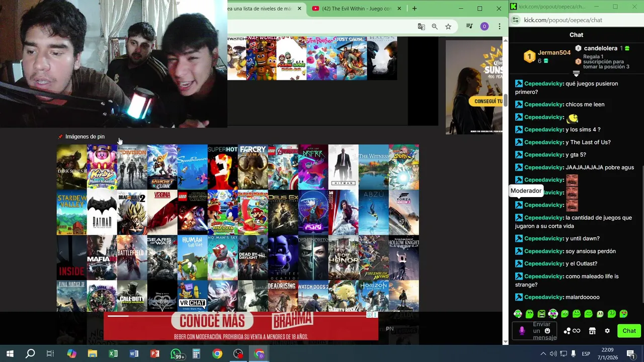Click the green Chat send button
This screenshot has width=644, height=362.
(x=629, y=331)
